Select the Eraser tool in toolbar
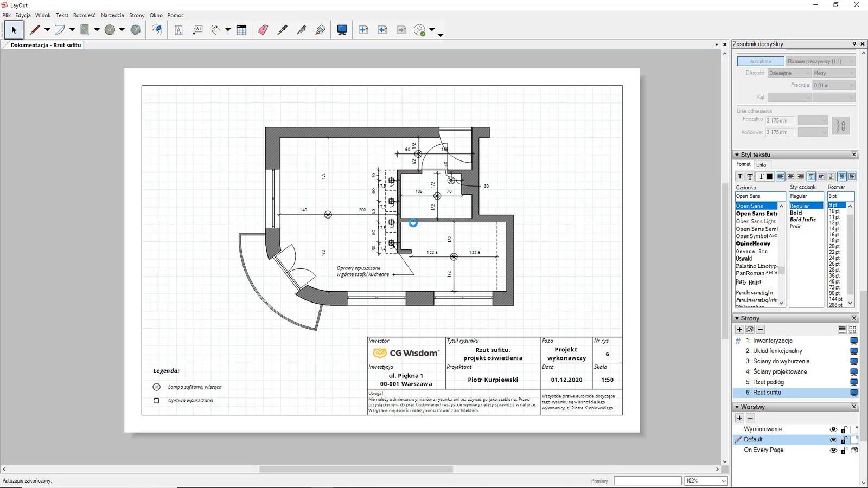The width and height of the screenshot is (868, 488). [263, 30]
